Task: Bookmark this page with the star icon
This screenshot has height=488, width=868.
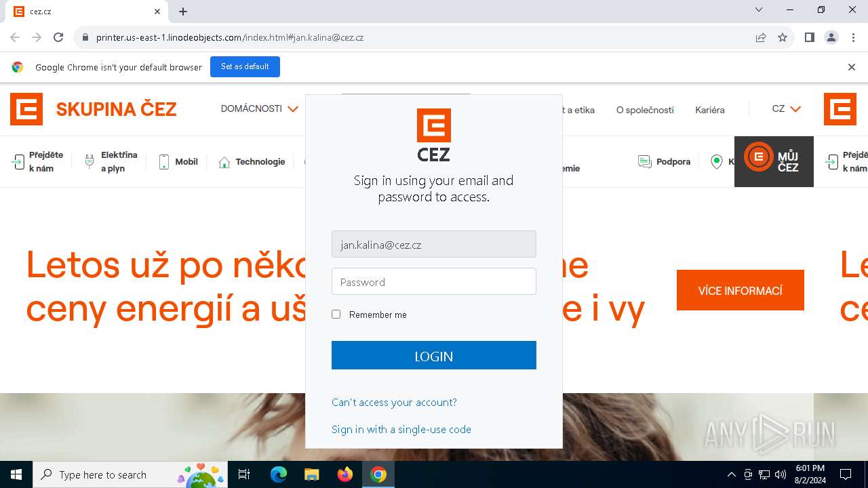Action: click(x=783, y=37)
